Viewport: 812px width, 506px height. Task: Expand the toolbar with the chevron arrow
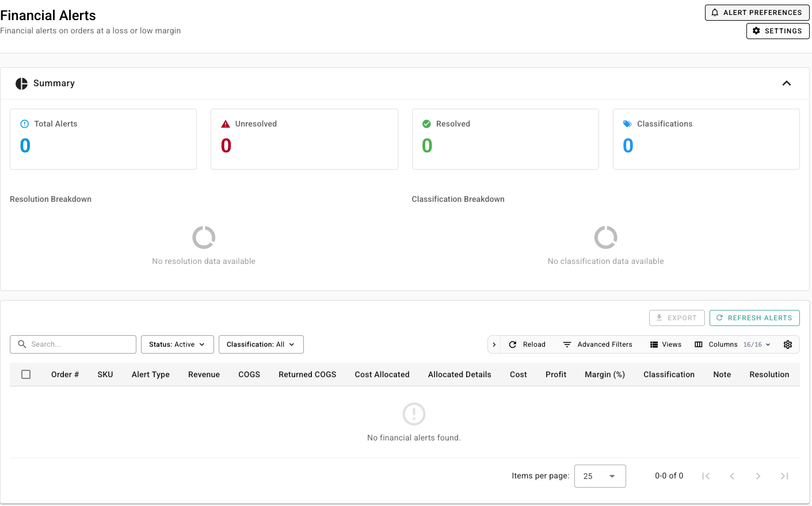coord(494,344)
